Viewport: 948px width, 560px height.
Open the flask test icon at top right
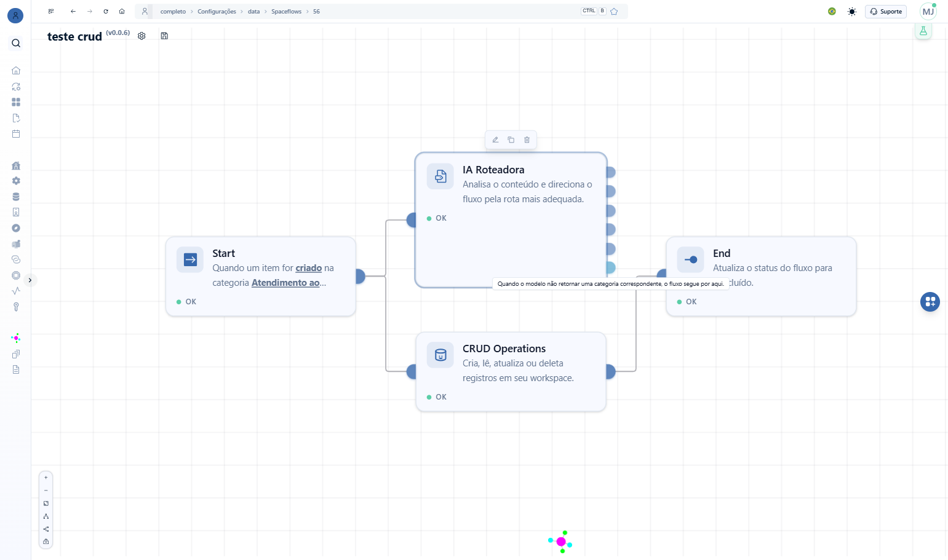923,31
